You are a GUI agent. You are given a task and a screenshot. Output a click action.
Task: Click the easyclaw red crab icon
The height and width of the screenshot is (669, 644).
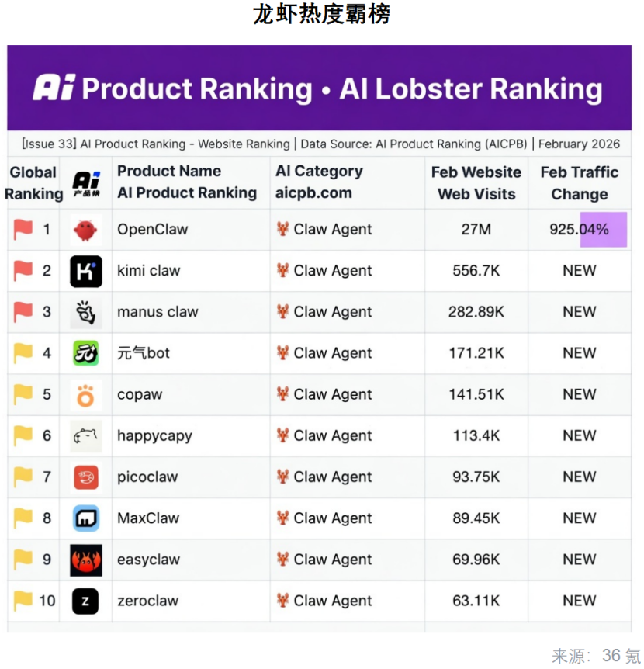click(x=86, y=560)
